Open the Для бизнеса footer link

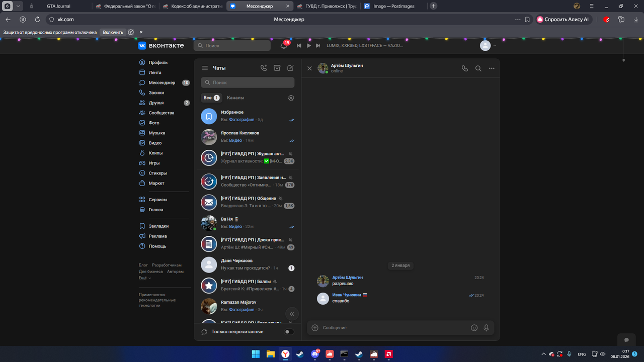click(x=151, y=271)
